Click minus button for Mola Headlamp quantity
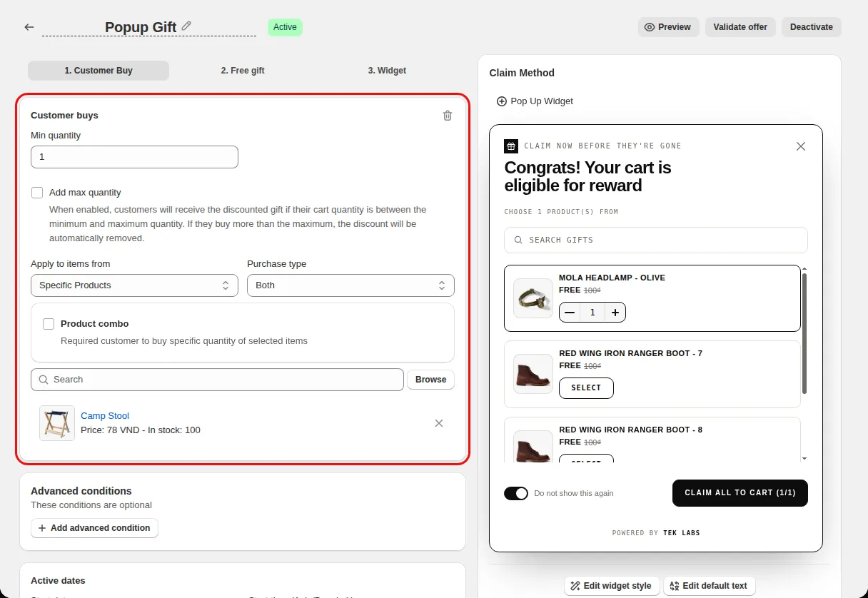Screen dimensions: 868x598 [x=570, y=313]
